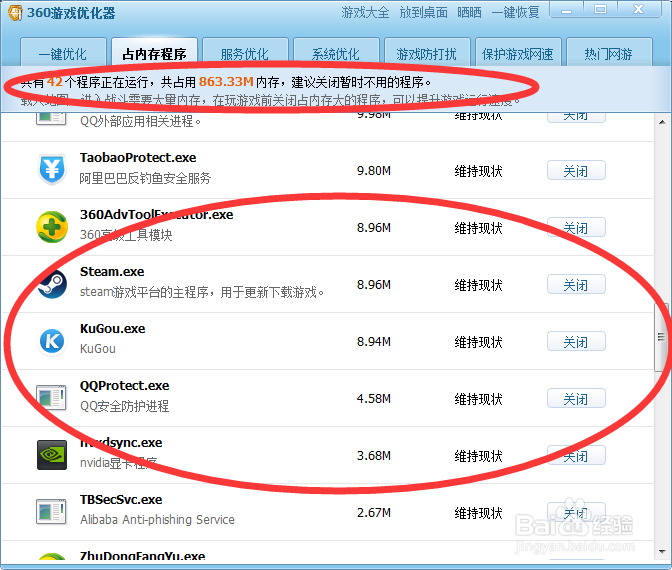Click the 863.33M total memory figure
Viewport: 672px width, 570px height.
coord(226,81)
